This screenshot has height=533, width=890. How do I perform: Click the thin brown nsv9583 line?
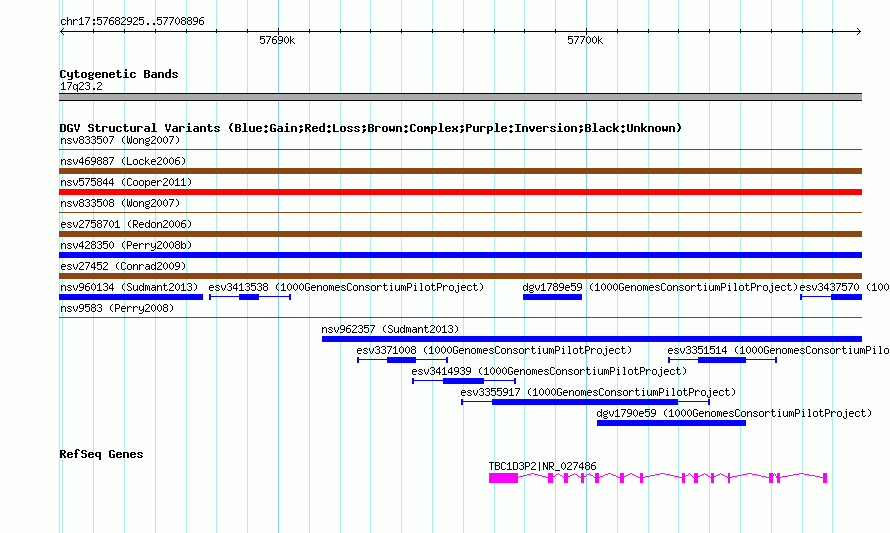click(x=460, y=318)
